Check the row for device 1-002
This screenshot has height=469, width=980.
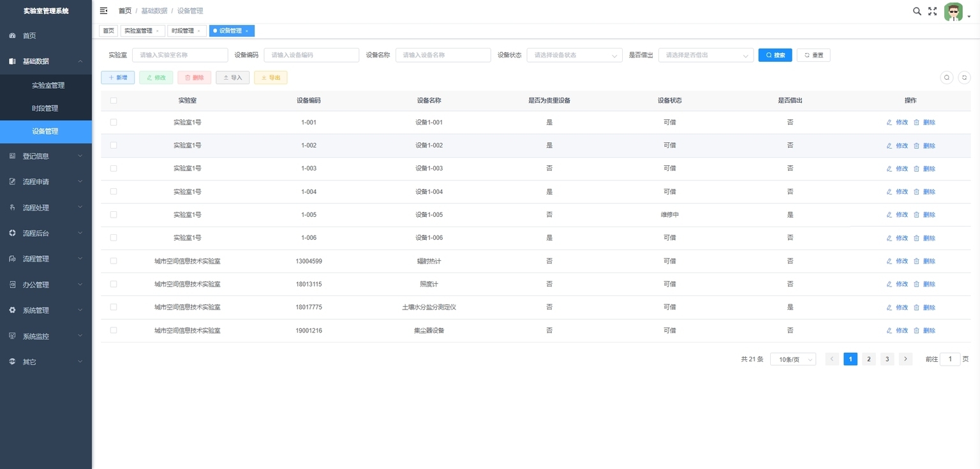(x=114, y=145)
